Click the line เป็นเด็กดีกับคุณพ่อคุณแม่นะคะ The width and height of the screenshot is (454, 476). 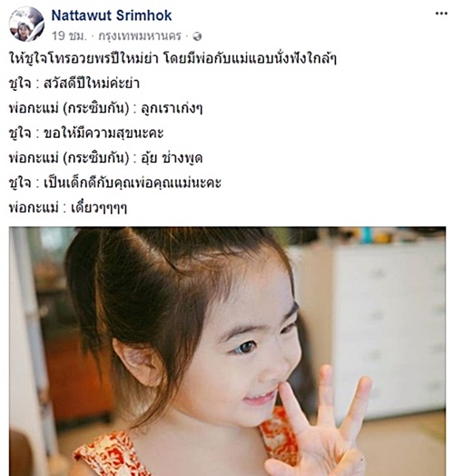[x=115, y=183]
